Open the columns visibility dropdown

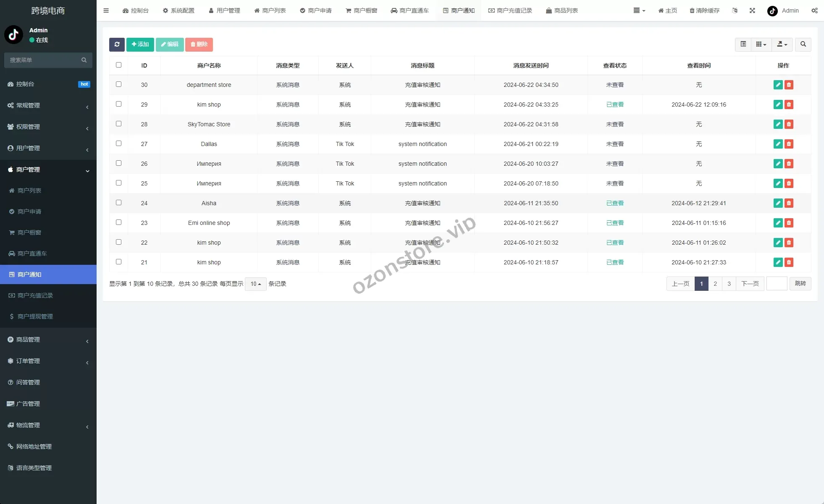[x=761, y=44]
